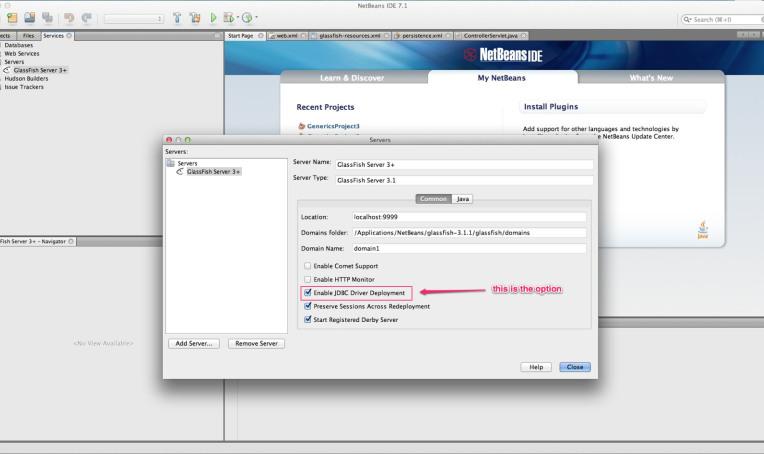This screenshot has height=454, width=764.
Task: Switch to ControllerServlet.java tab
Action: point(490,36)
